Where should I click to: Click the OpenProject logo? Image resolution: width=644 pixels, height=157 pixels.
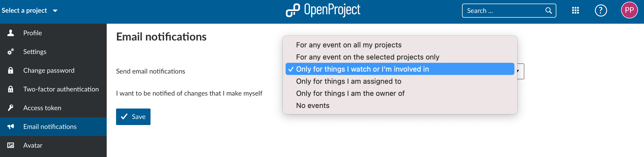click(323, 10)
